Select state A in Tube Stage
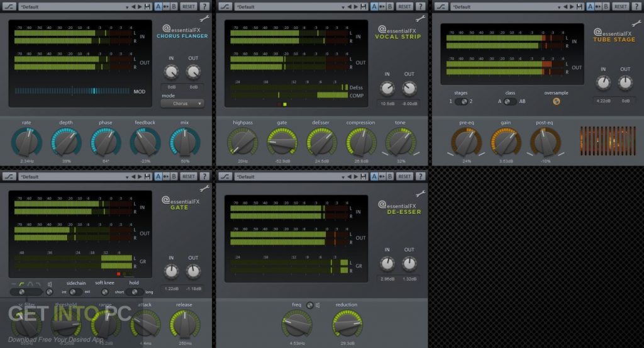 [590, 6]
